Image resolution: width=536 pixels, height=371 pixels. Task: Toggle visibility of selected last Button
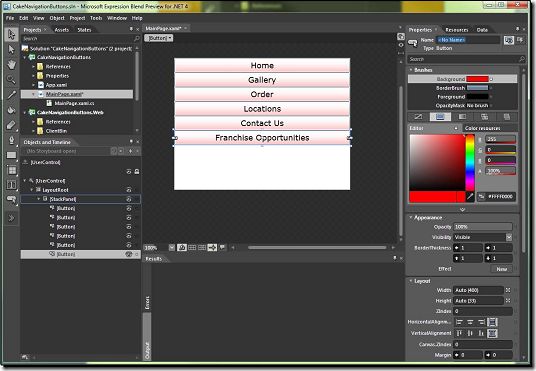coord(129,254)
